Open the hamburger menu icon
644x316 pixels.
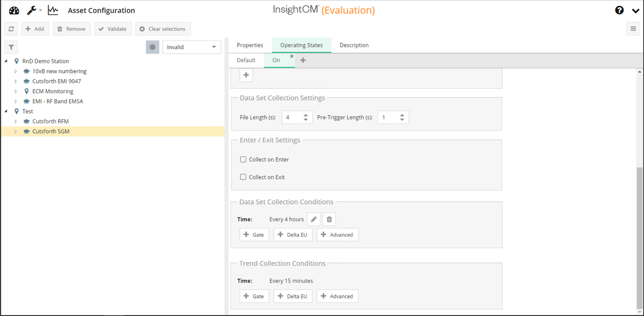633,29
